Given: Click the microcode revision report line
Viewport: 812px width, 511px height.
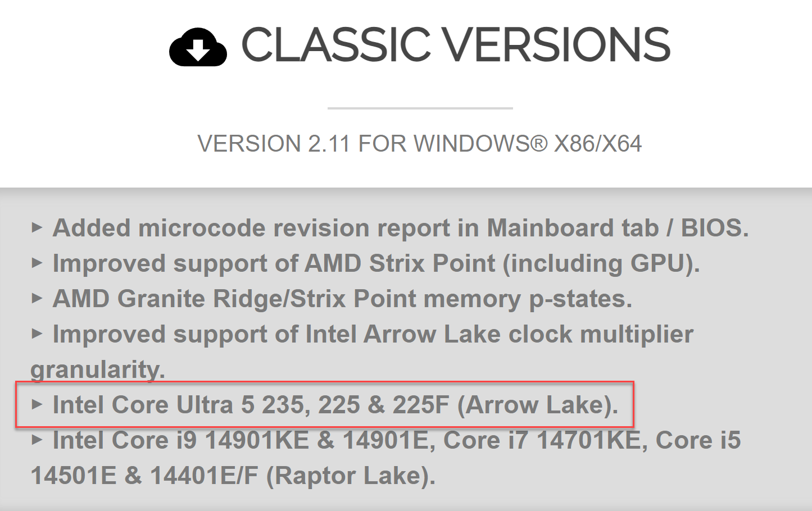Looking at the screenshot, I should pos(400,228).
